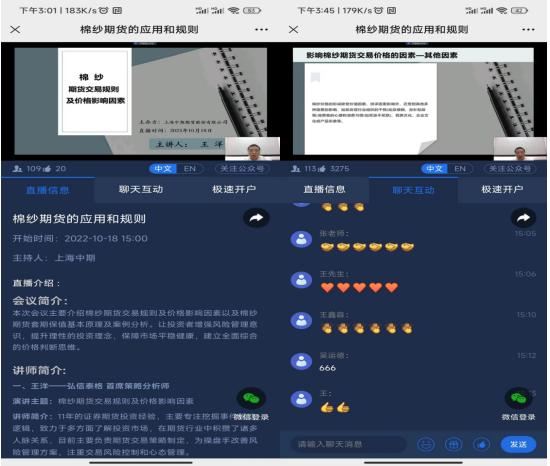Select the 主持人 上海中期 line
Viewport: 550px width, 466px height.
click(54, 258)
